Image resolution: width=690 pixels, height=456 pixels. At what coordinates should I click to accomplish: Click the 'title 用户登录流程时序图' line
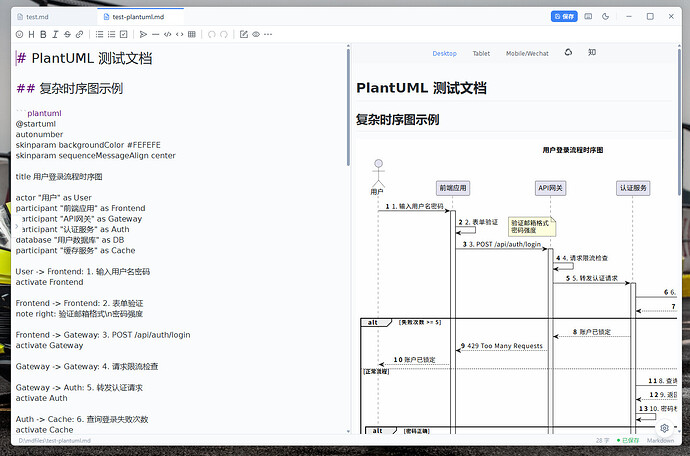point(59,177)
